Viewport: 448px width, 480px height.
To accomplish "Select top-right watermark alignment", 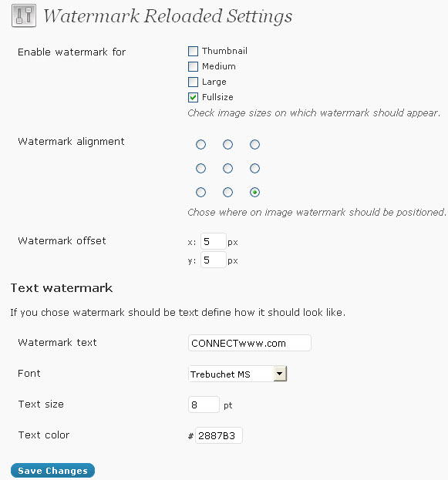I will (254, 145).
